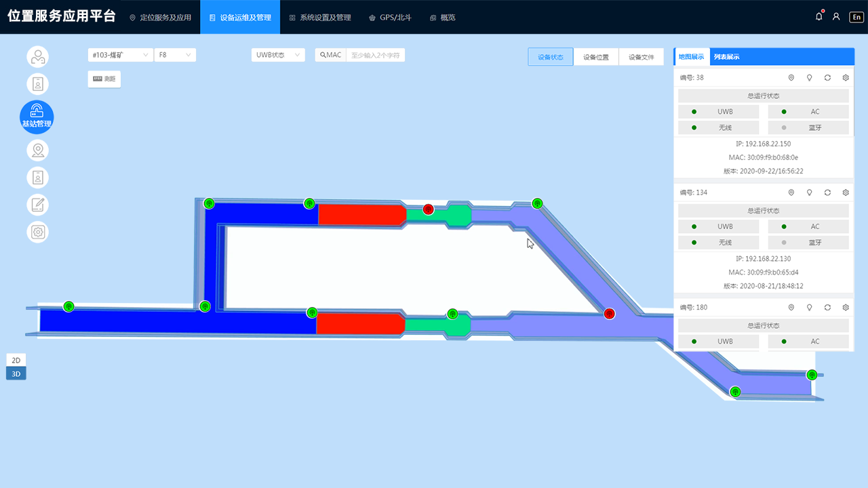Select the red station marker on the upper corridor

(428, 209)
